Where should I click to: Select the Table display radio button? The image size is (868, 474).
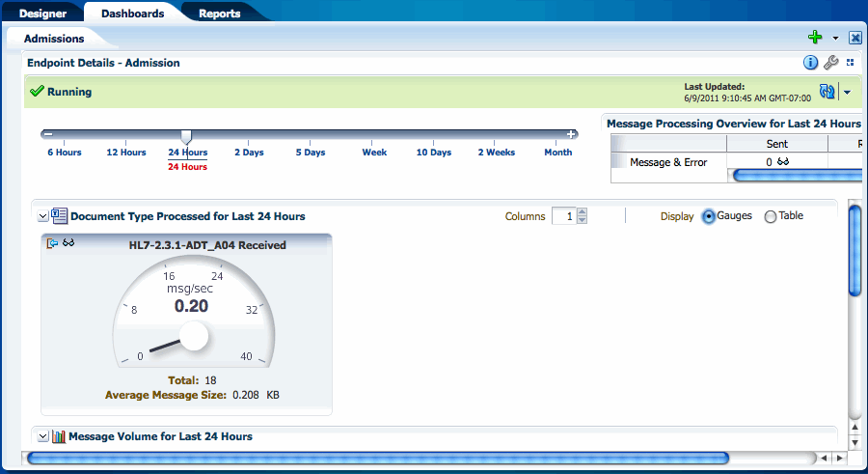(770, 217)
